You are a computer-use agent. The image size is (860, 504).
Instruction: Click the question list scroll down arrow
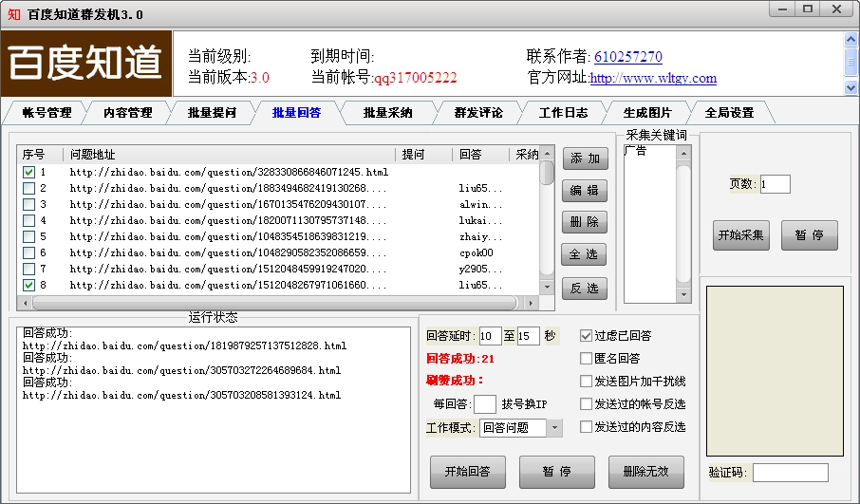(547, 287)
